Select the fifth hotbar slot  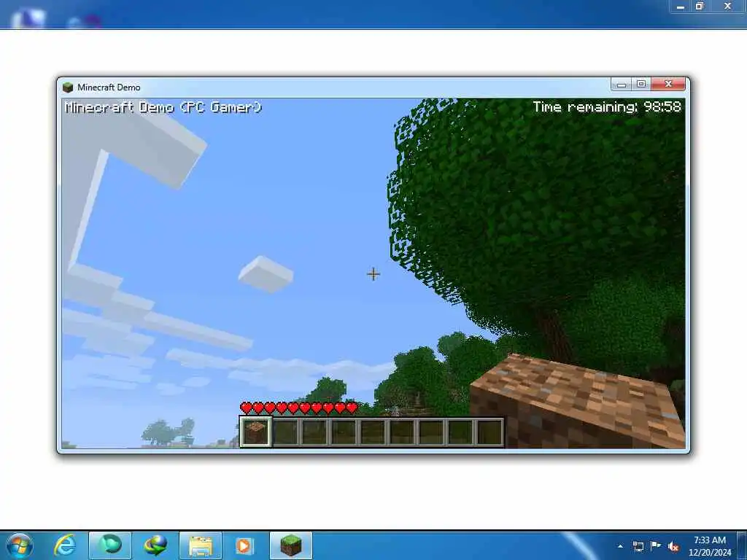[x=373, y=432]
